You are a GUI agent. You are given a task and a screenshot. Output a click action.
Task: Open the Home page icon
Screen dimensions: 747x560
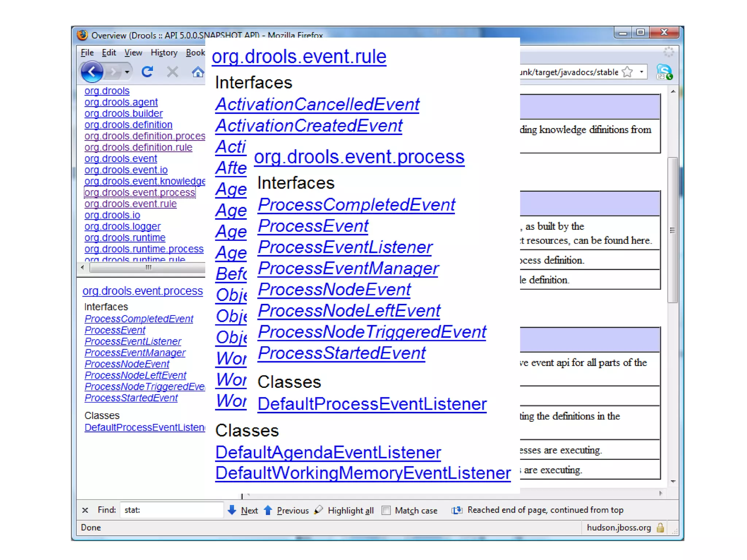point(198,72)
